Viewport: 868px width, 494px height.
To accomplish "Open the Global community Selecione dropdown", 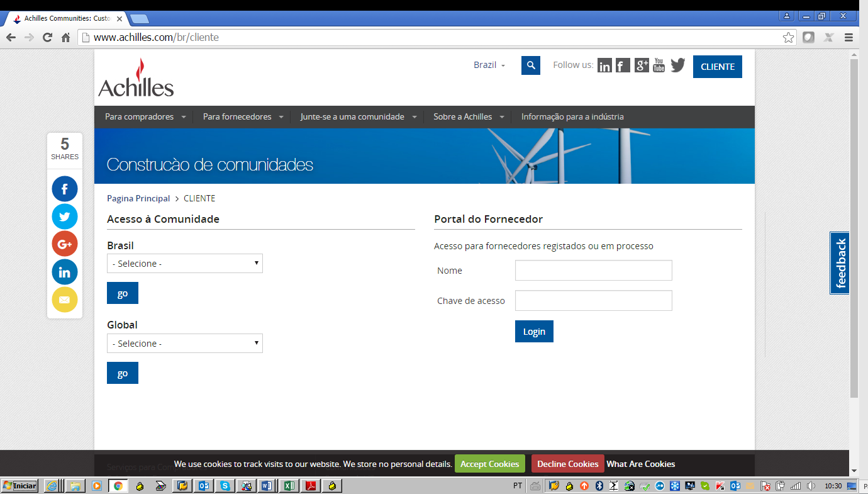I will pos(185,344).
